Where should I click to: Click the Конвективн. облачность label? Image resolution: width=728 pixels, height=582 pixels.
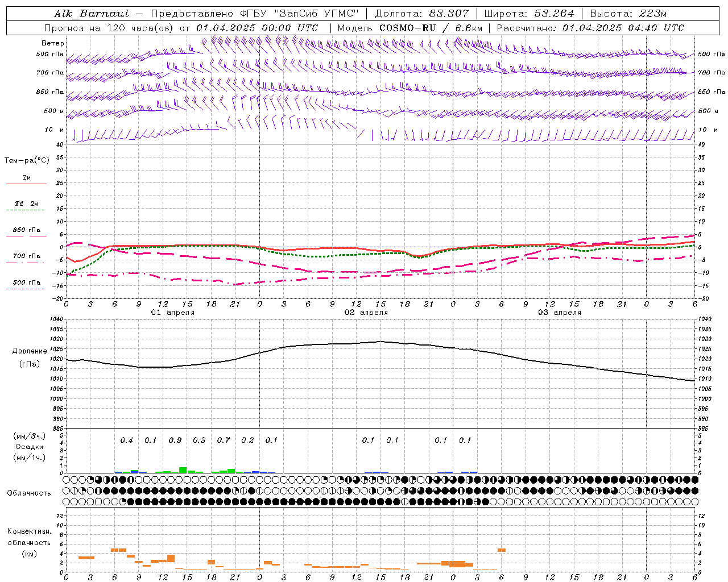coord(29,537)
